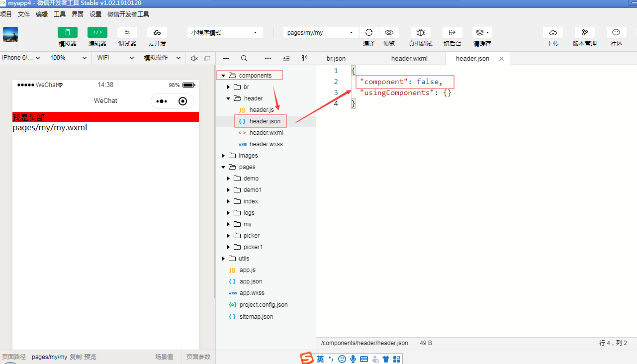This screenshot has width=637, height=364.
Task: Toggle the 调试器 debugger panel button
Action: coord(127,32)
